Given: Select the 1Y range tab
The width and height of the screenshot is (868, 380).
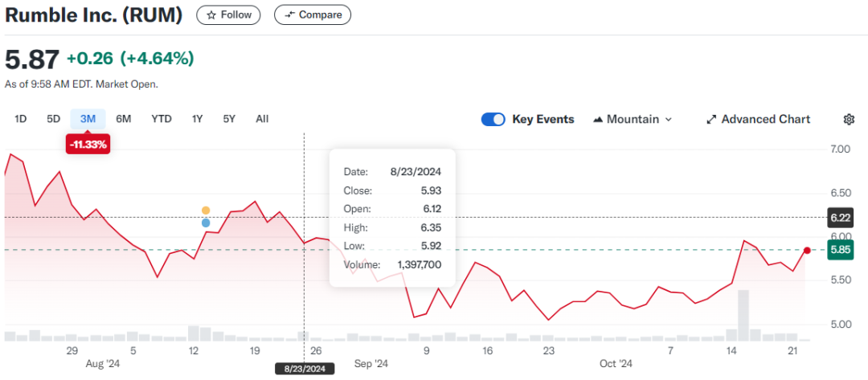Looking at the screenshot, I should tap(197, 119).
